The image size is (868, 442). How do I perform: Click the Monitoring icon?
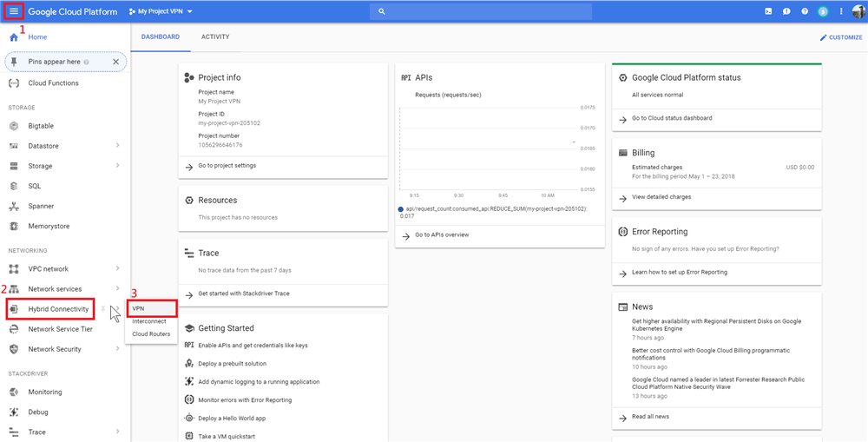(x=14, y=392)
